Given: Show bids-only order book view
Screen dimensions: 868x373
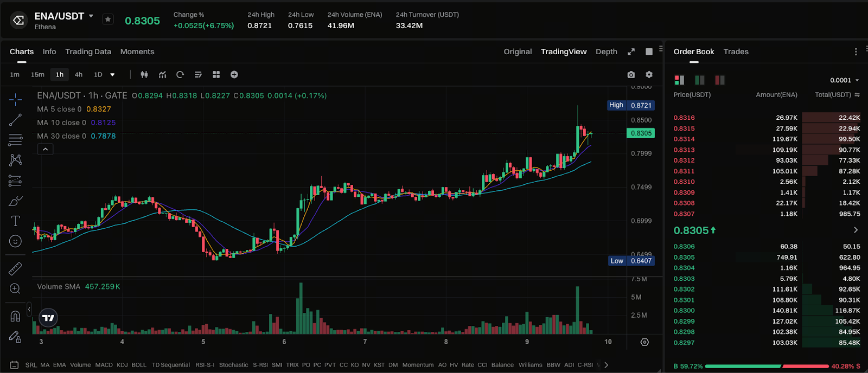Looking at the screenshot, I should coord(700,80).
